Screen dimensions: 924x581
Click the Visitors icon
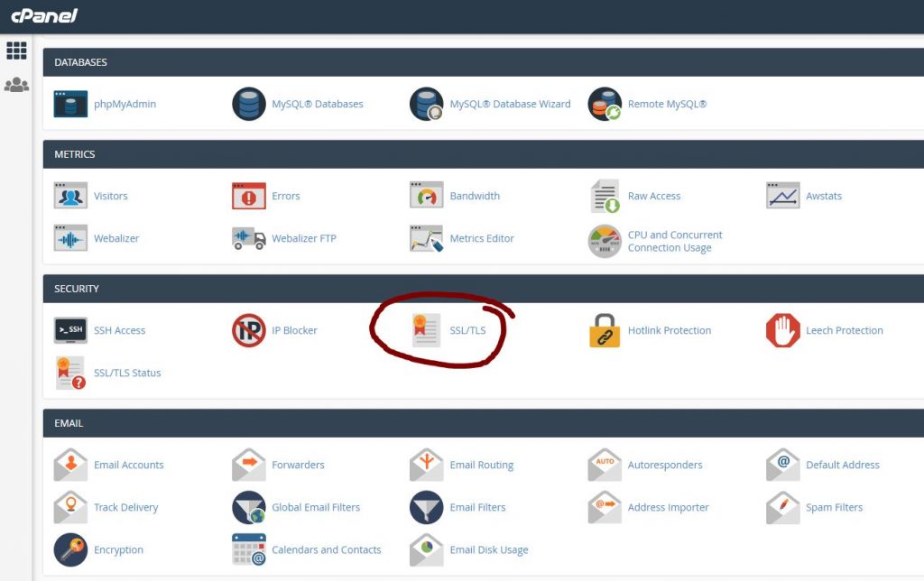(70, 196)
